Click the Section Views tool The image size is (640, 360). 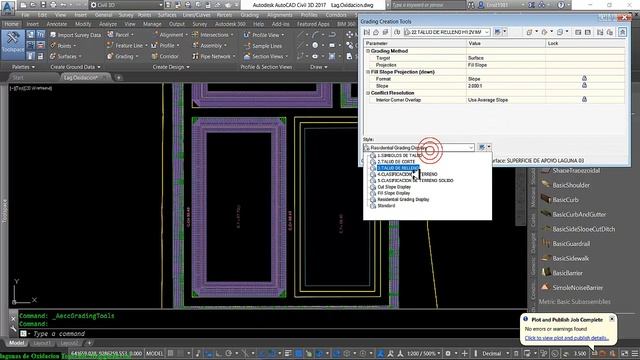266,56
